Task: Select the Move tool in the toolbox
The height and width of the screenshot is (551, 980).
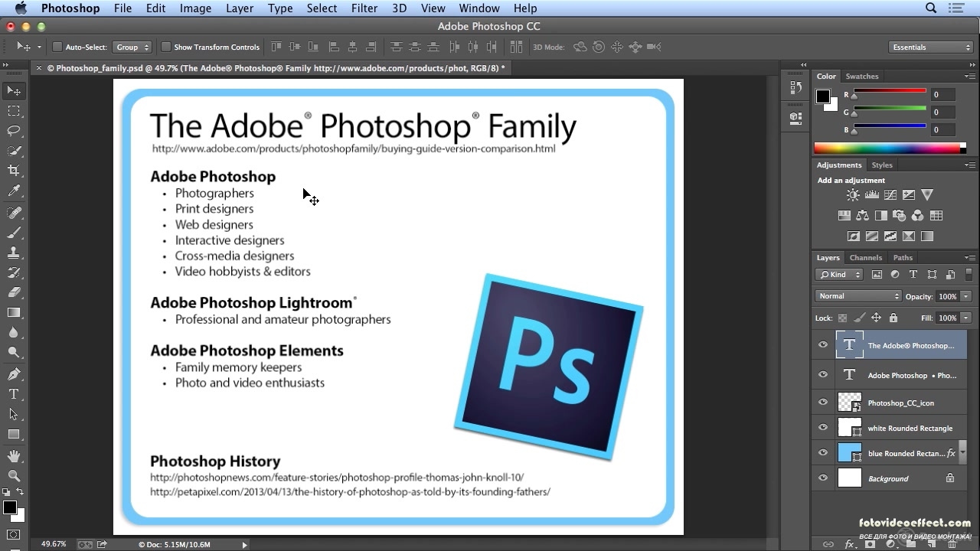Action: (x=14, y=91)
